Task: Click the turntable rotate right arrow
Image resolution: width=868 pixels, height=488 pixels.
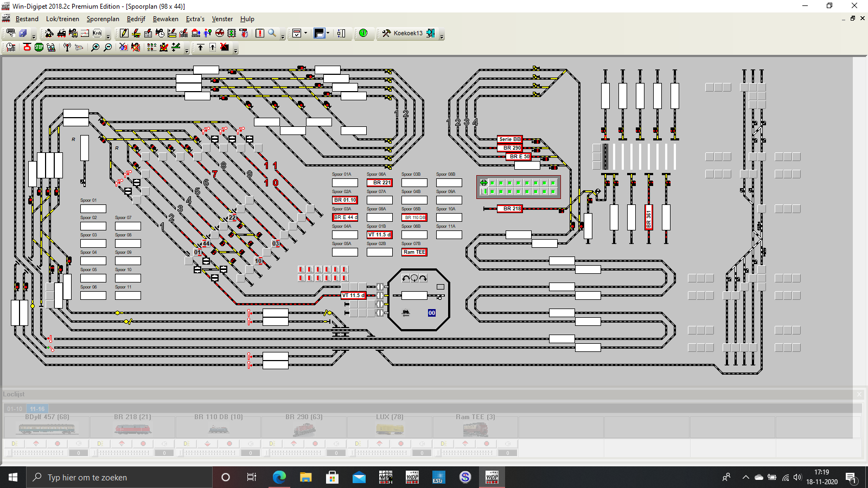Action: (423, 278)
